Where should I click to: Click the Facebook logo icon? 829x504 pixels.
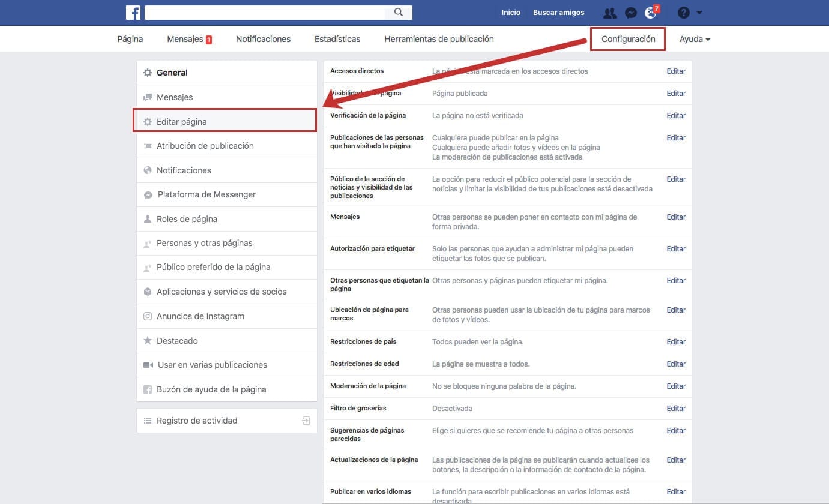point(133,13)
